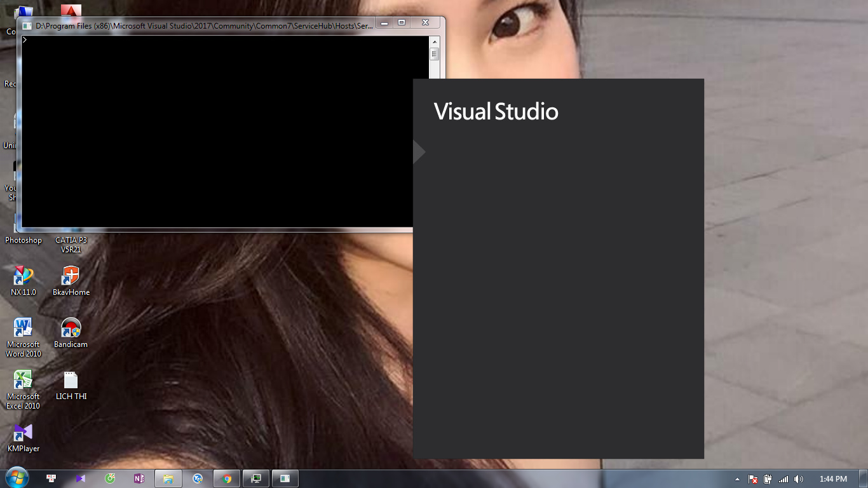Click the console scrollbar thumb
This screenshot has width=868, height=488.
pyautogui.click(x=435, y=54)
